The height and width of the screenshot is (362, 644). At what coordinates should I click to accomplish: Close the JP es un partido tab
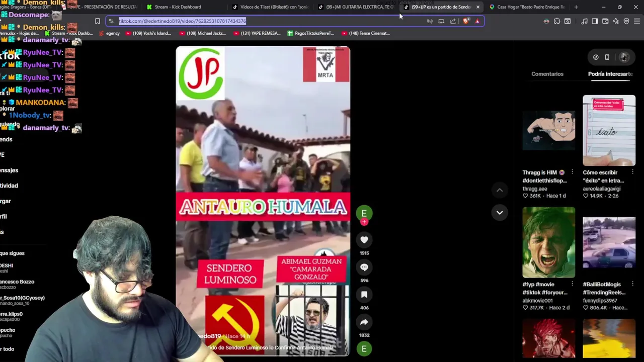[x=478, y=7]
